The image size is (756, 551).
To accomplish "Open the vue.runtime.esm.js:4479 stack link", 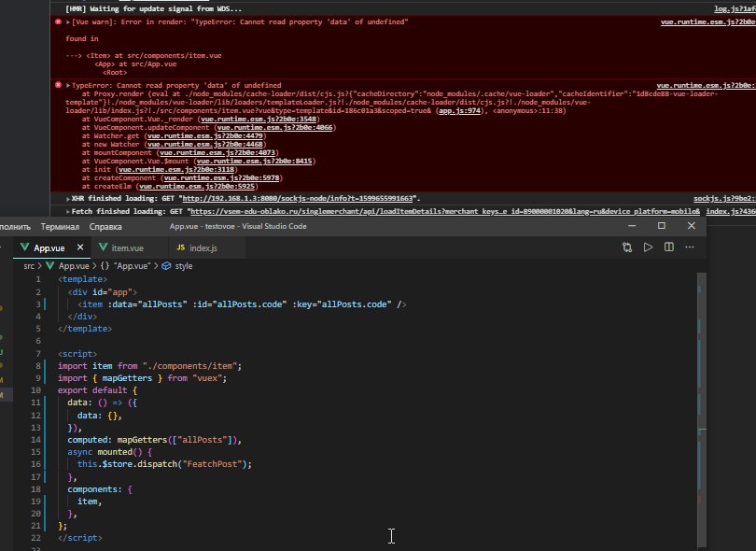I will [205, 136].
